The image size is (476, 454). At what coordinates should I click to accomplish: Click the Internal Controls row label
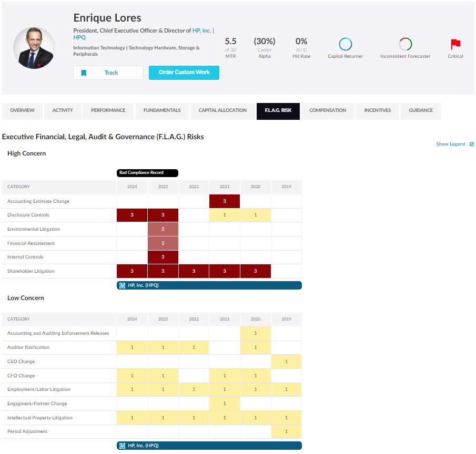point(25,257)
